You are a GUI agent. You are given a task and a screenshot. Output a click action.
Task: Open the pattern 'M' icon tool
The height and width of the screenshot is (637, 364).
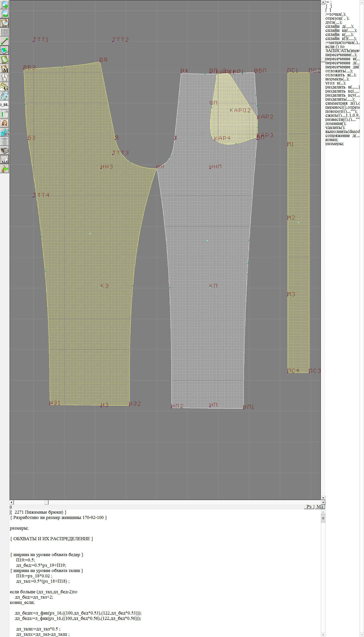5,69
